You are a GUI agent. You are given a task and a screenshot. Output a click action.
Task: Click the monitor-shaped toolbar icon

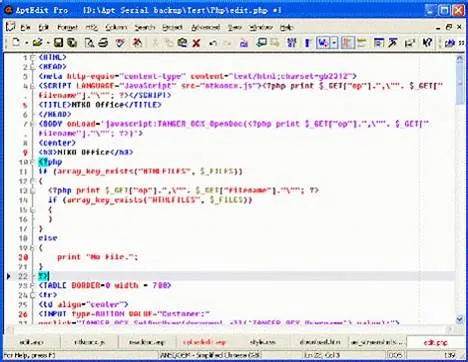coord(261,43)
